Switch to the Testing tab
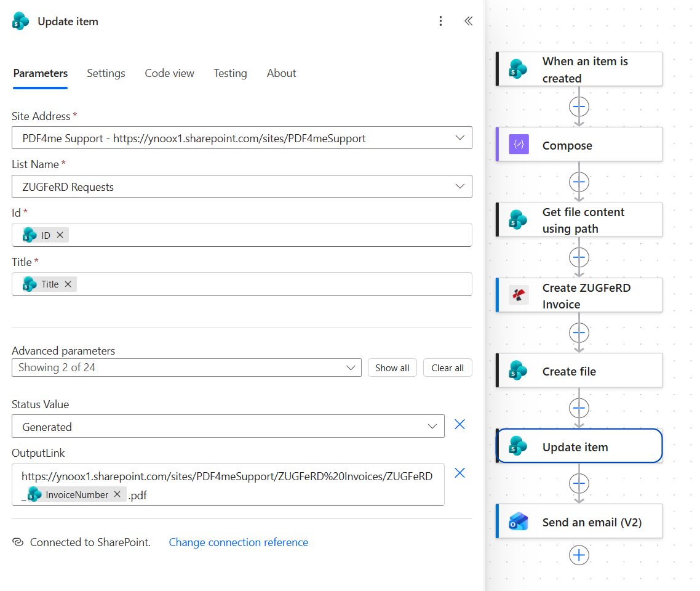This screenshot has width=700, height=591. [230, 73]
